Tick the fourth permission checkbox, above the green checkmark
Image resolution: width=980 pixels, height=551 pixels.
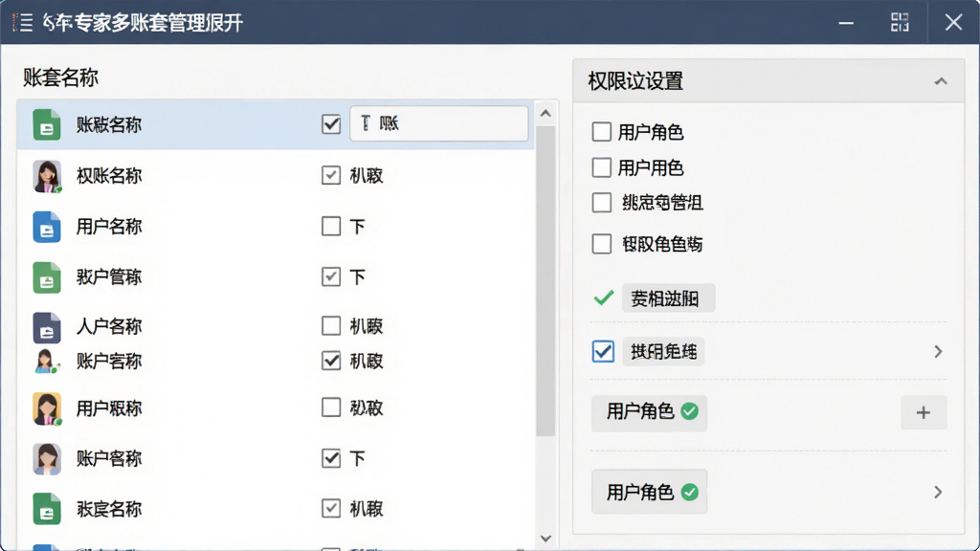pos(601,244)
